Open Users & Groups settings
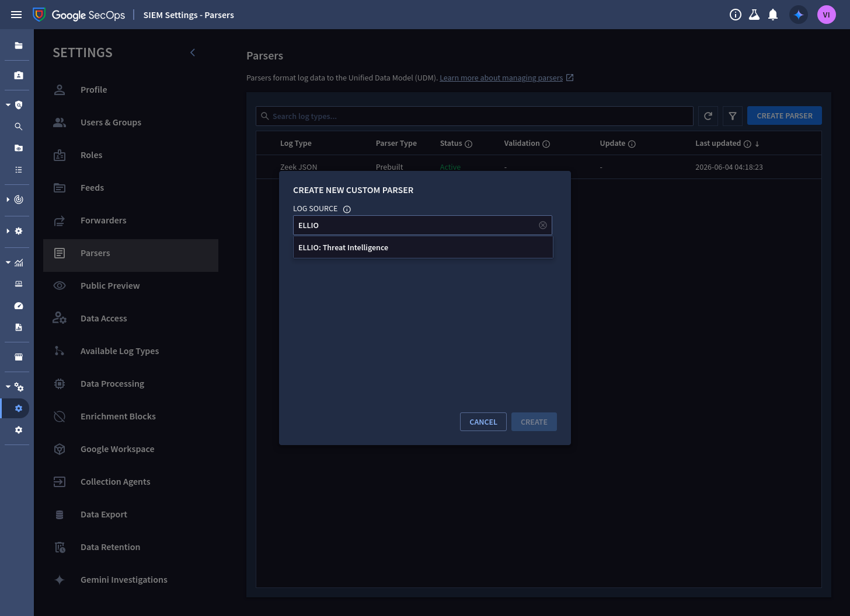This screenshot has width=850, height=616. pyautogui.click(x=131, y=123)
